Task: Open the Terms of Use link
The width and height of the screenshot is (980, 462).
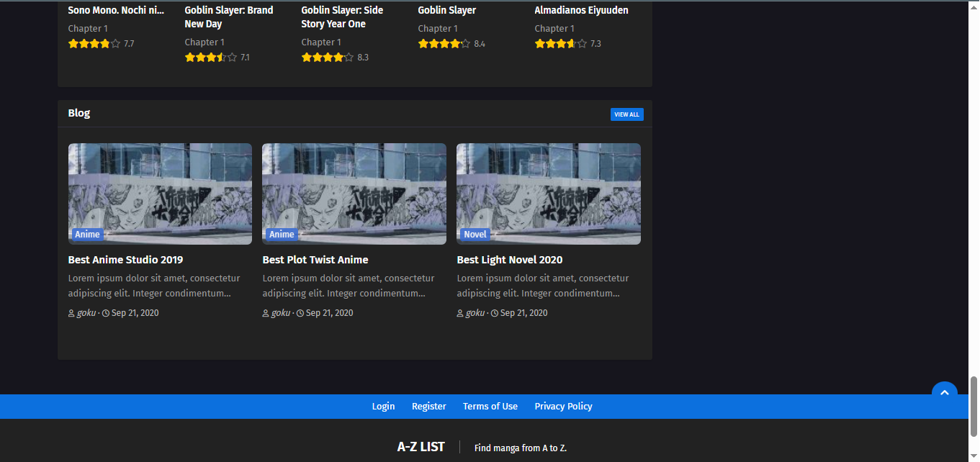Action: coord(490,407)
